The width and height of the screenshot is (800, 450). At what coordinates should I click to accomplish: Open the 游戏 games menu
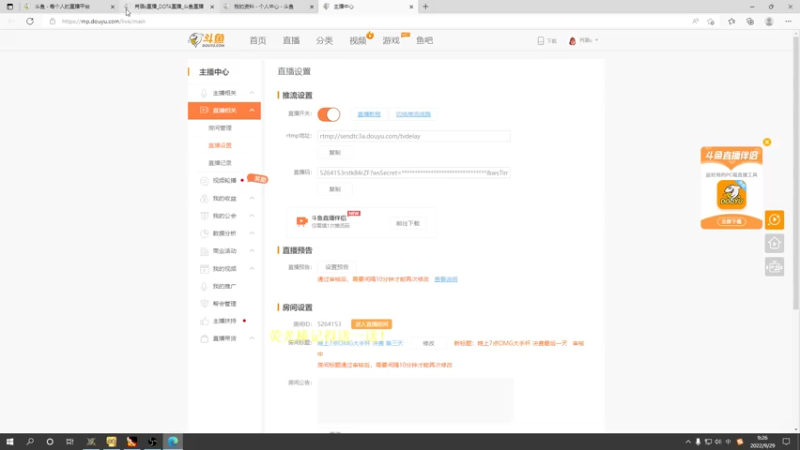coord(391,40)
